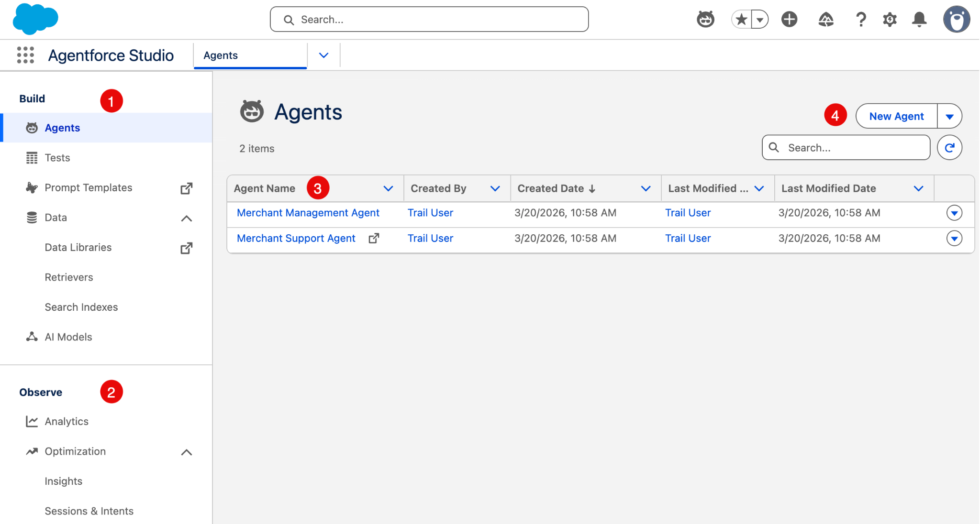Click the Optimization trend icon

click(x=32, y=451)
